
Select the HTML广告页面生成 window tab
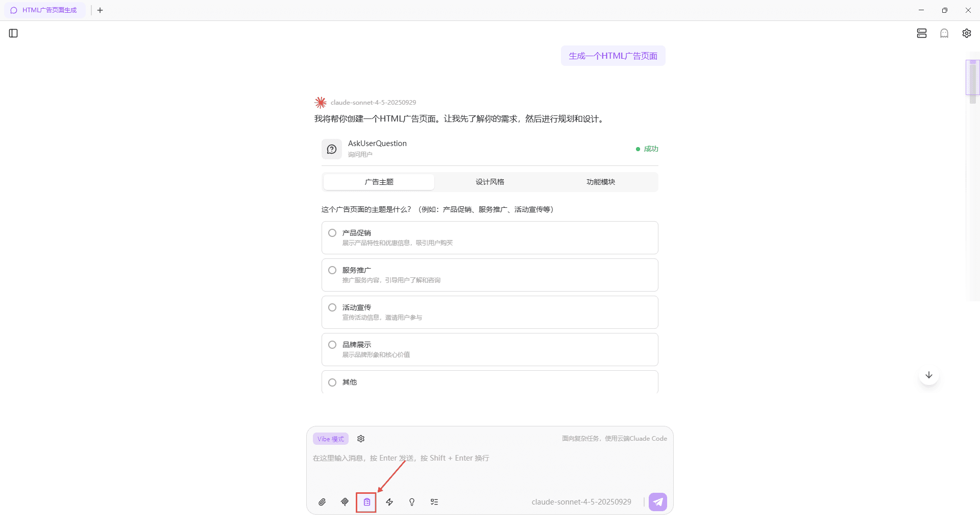(x=44, y=10)
